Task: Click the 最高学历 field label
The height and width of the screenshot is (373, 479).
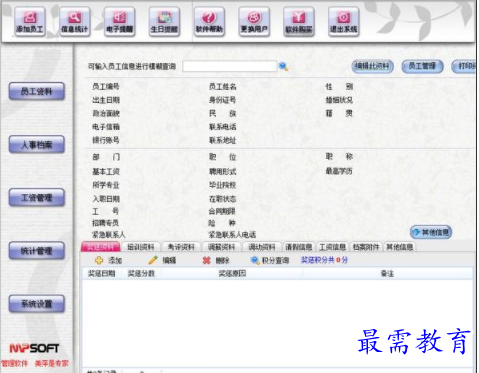Action: 339,171
